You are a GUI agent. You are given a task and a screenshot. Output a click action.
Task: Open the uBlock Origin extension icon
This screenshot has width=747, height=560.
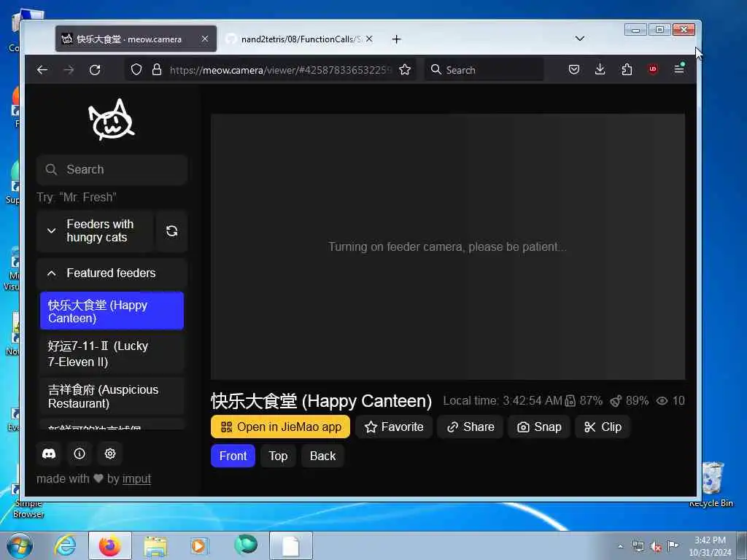[x=653, y=69]
